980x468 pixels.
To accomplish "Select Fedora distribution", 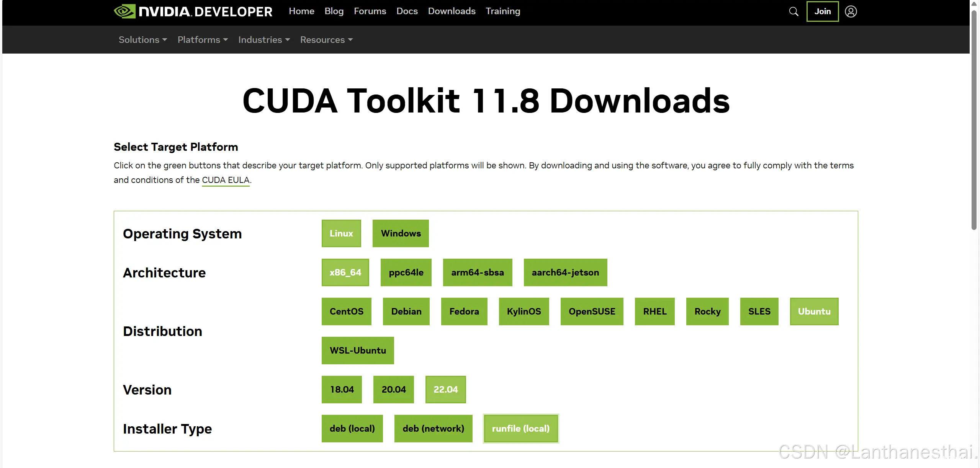I will tap(464, 311).
